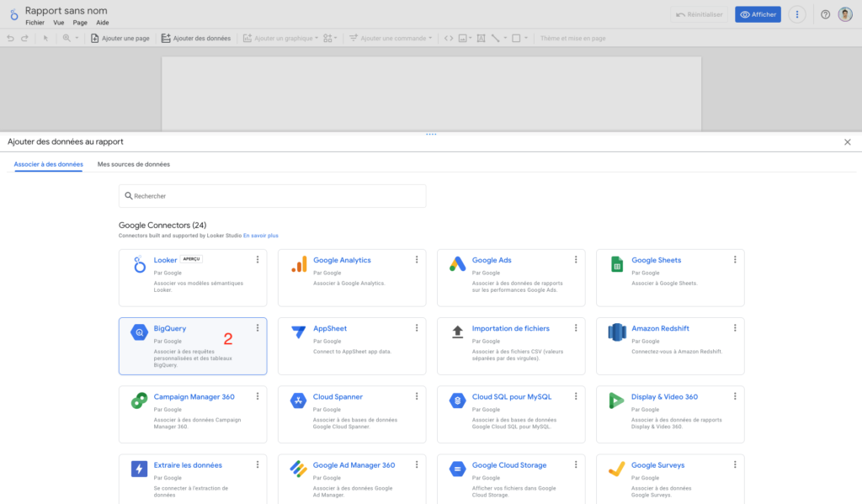Click the Cloud SQL pour MySQL icon

coord(457,401)
